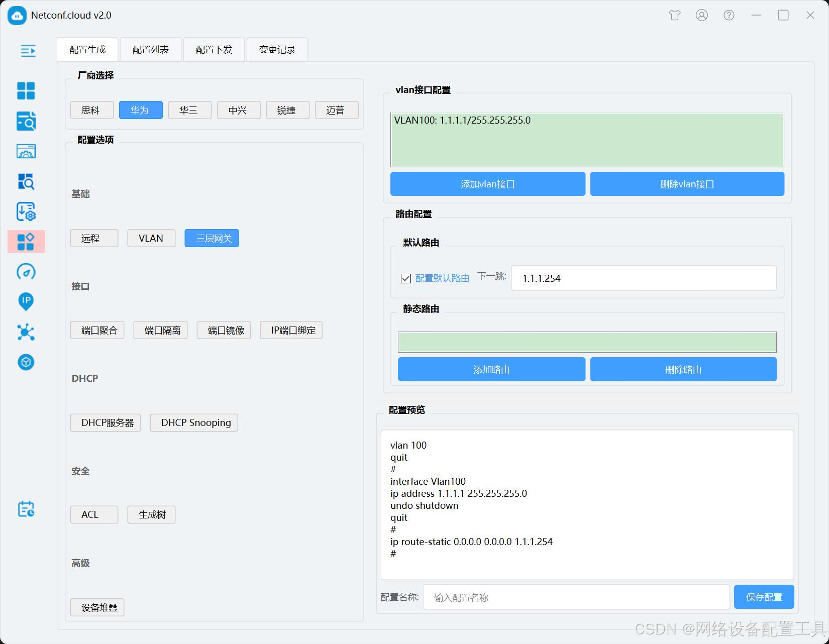829x644 pixels.
Task: Click the ACL option button
Action: 94,514
